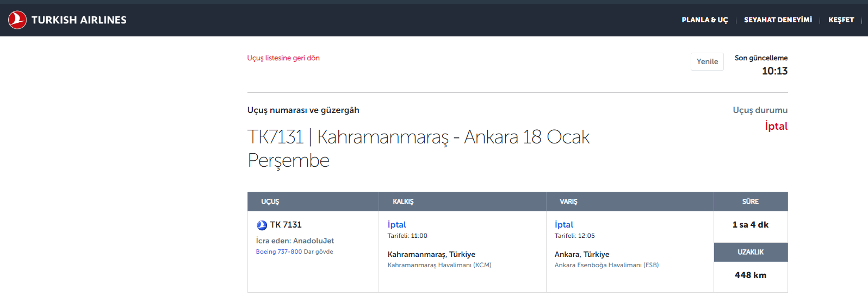Image resolution: width=868 pixels, height=302 pixels.
Task: Click the TK 7131 flight number
Action: [286, 225]
